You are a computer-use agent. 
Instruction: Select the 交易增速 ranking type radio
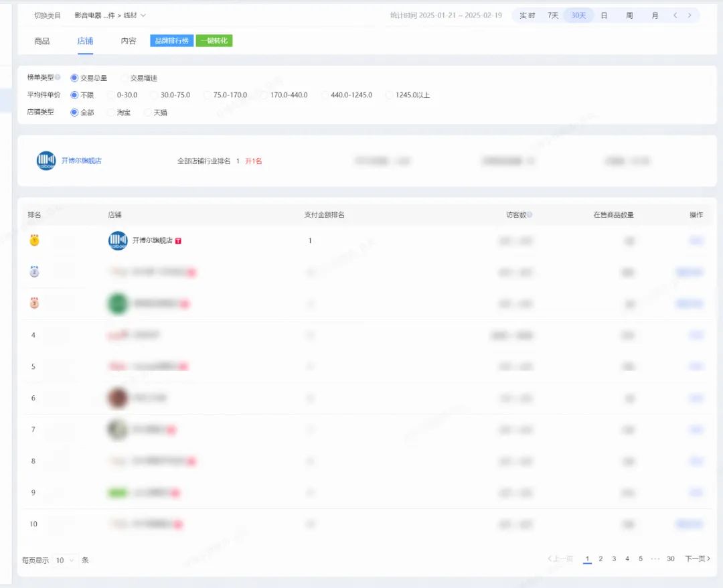(125, 78)
